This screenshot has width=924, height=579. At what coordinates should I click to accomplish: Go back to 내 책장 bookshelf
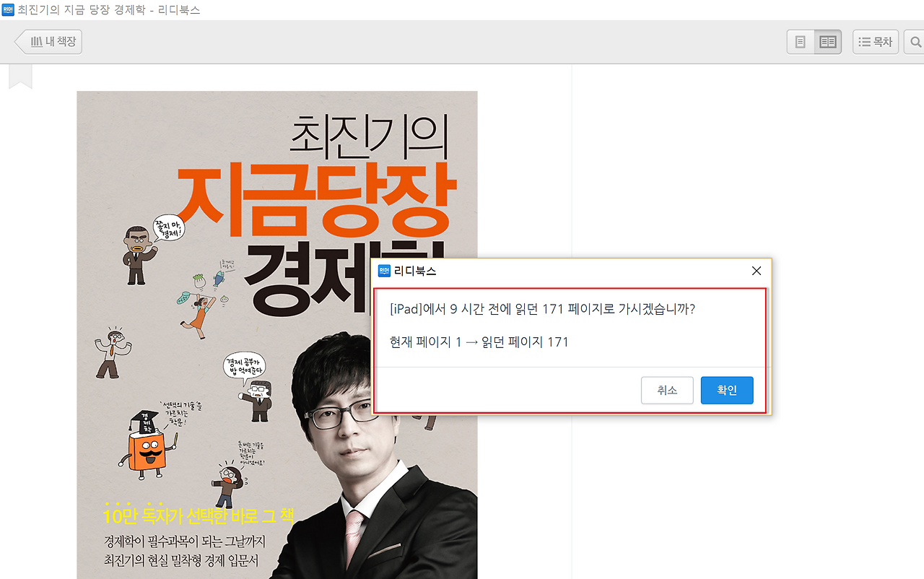tap(49, 41)
